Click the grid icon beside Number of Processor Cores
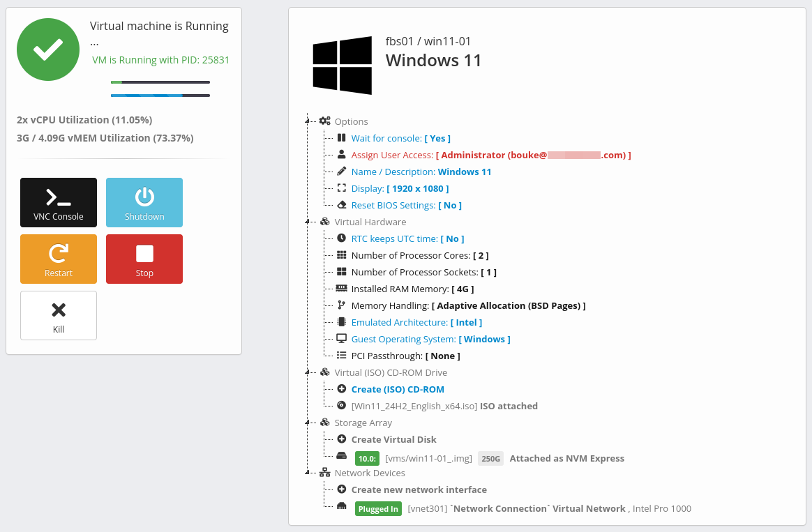 pyautogui.click(x=341, y=254)
